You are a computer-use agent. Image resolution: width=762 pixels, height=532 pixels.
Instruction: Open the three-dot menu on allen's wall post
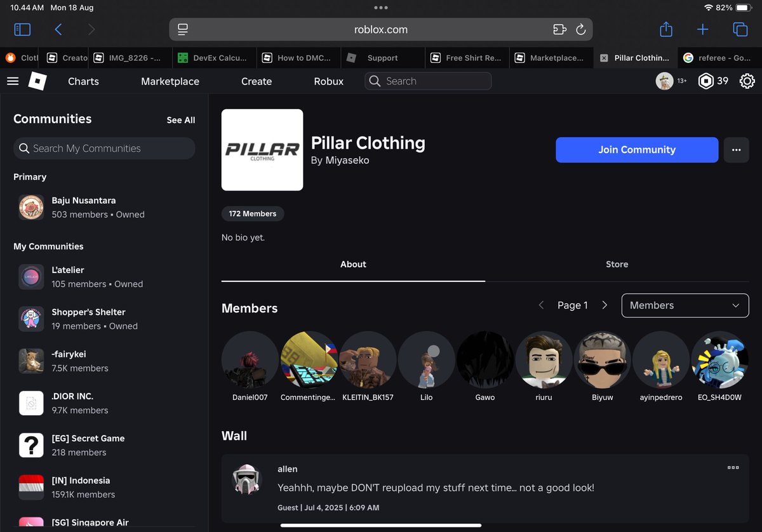coord(733,468)
